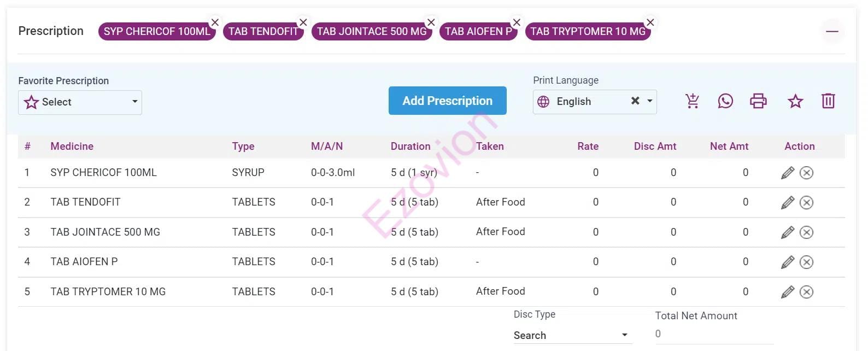The height and width of the screenshot is (351, 868).
Task: Share prescription via WhatsApp icon
Action: [725, 101]
